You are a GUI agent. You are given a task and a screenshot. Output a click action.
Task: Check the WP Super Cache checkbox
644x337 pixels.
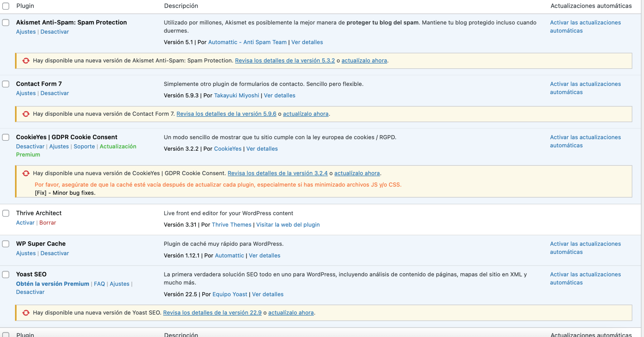point(6,244)
